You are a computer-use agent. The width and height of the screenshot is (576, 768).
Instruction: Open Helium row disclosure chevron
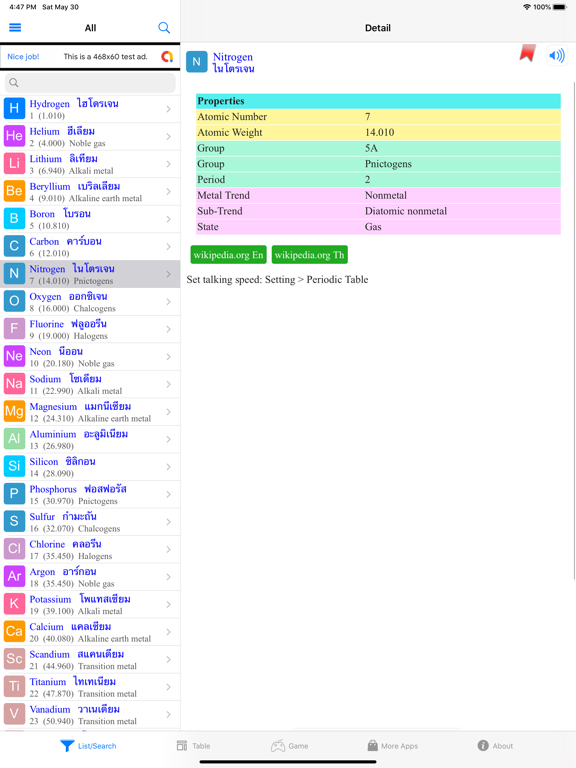(x=168, y=136)
